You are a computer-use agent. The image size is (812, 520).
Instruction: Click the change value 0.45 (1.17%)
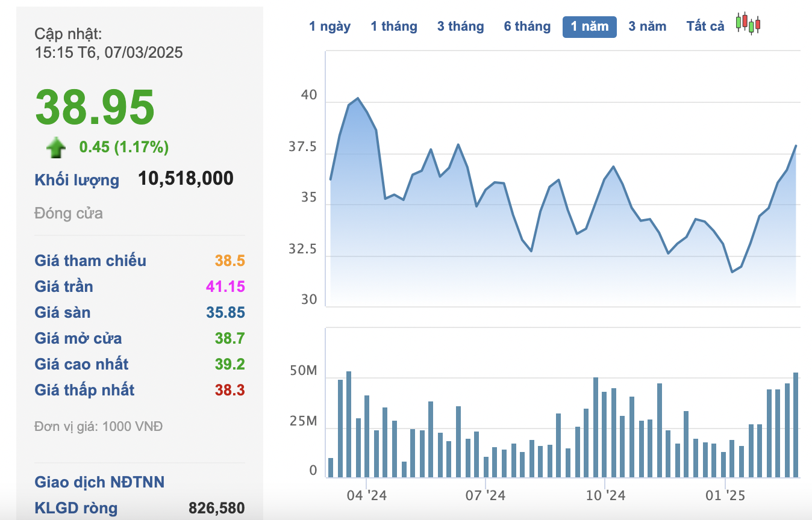(124, 147)
